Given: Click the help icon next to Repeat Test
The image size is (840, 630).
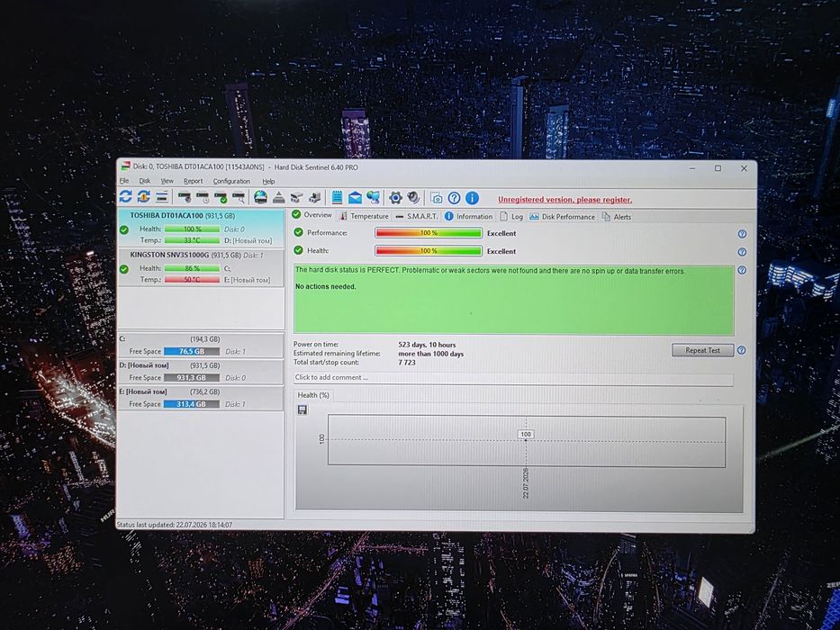Looking at the screenshot, I should [x=742, y=350].
